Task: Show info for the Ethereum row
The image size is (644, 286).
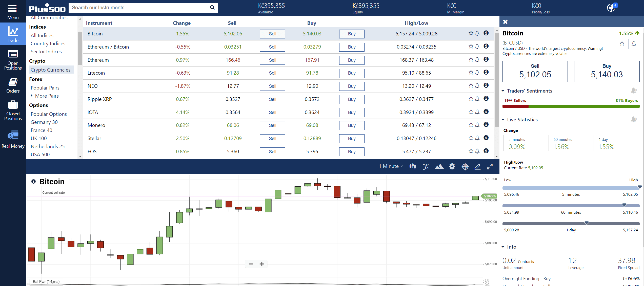Action: pos(486,59)
